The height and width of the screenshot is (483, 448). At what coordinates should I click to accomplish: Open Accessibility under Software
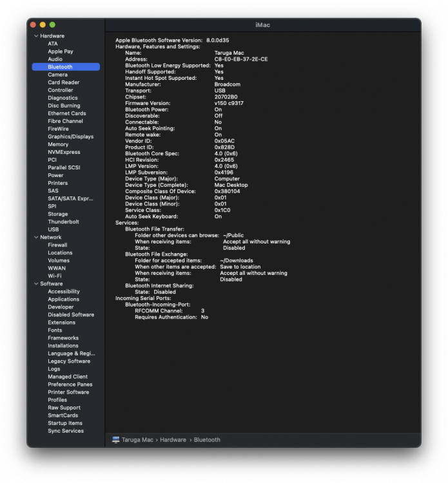click(x=64, y=291)
